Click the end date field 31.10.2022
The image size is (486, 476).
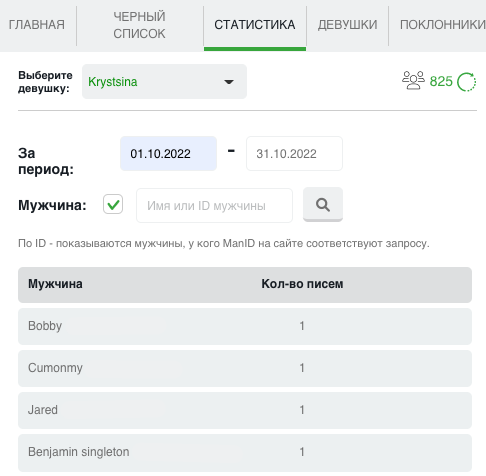point(294,154)
